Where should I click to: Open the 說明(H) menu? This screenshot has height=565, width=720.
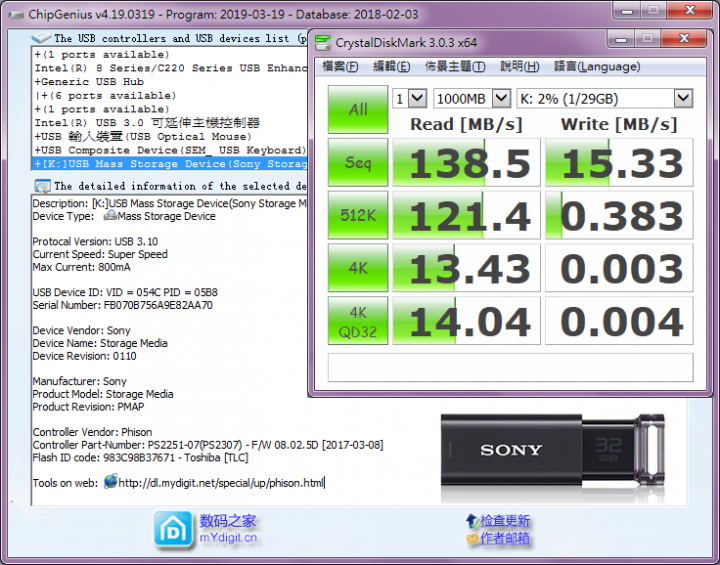(x=519, y=67)
